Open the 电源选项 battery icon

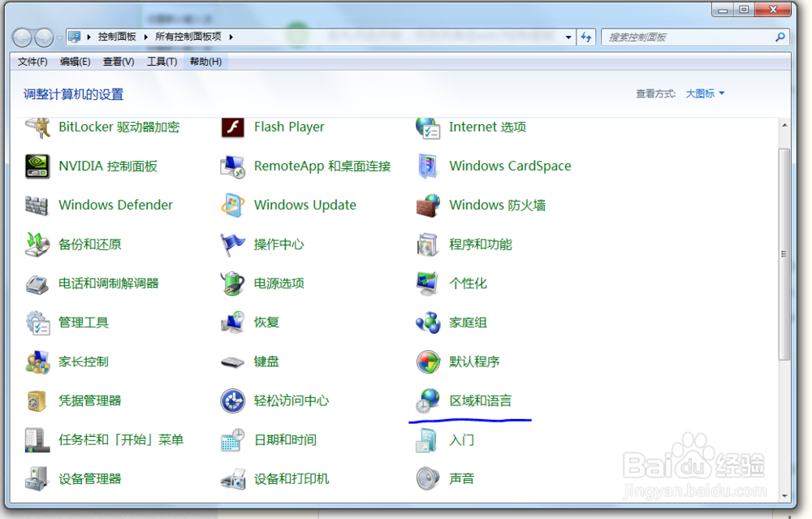click(233, 283)
